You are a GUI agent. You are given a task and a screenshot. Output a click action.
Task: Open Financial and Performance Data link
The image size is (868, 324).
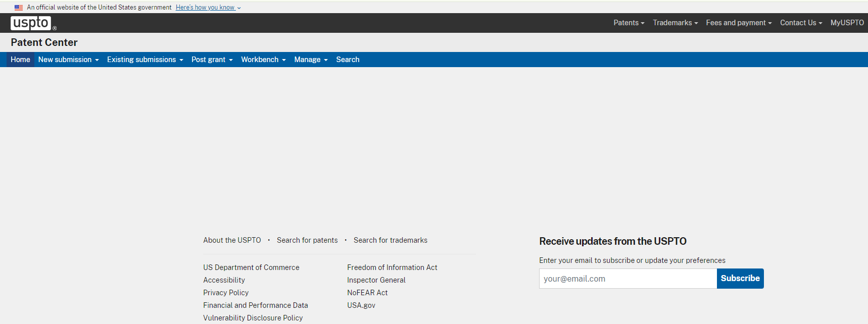click(256, 305)
